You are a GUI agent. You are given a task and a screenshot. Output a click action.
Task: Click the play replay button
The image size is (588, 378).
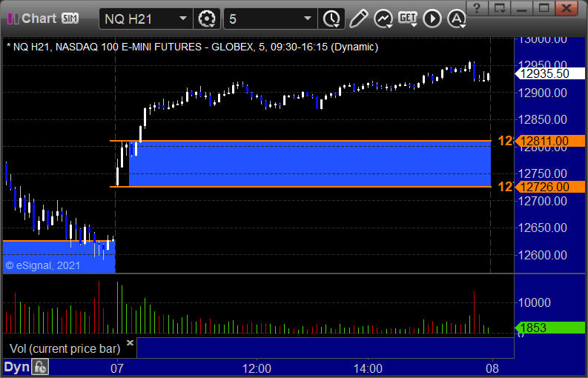tap(432, 19)
